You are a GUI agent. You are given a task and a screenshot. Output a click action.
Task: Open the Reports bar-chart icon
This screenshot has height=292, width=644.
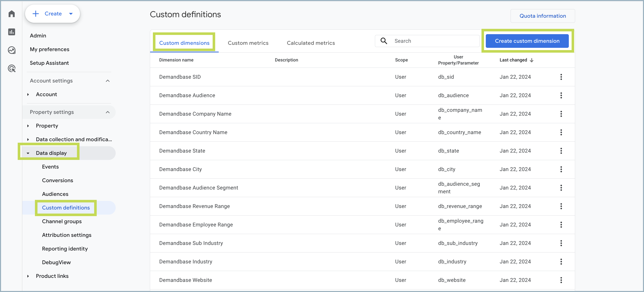(12, 32)
